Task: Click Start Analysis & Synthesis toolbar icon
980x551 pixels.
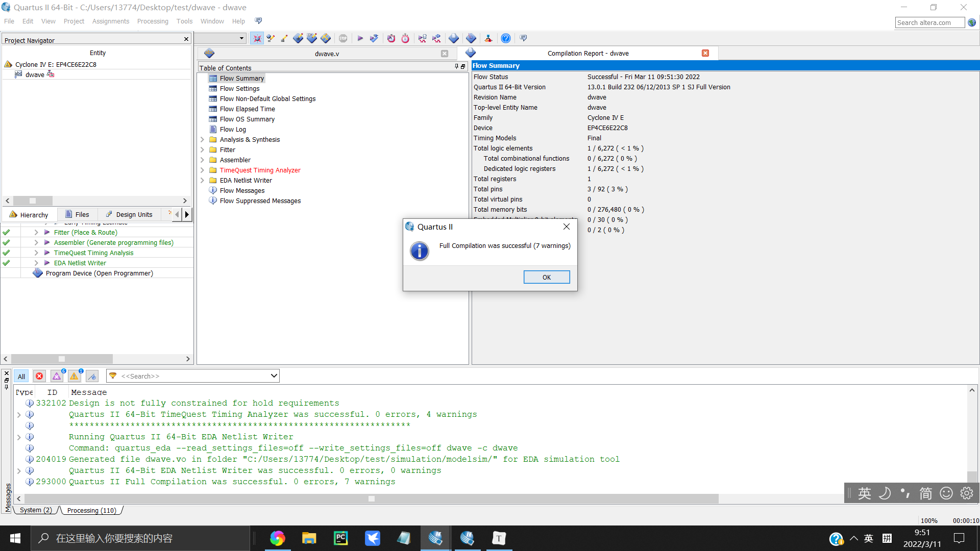Action: pos(374,38)
